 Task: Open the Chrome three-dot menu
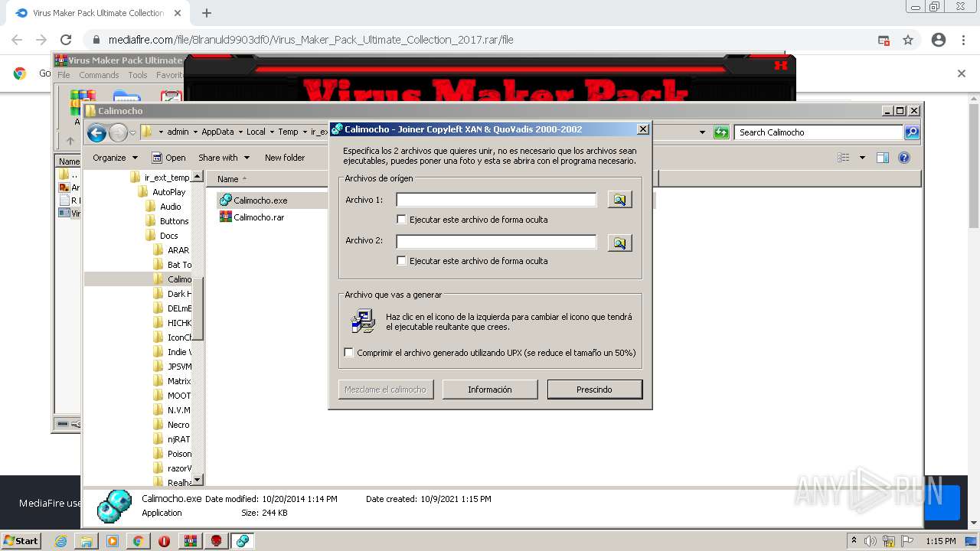[963, 40]
